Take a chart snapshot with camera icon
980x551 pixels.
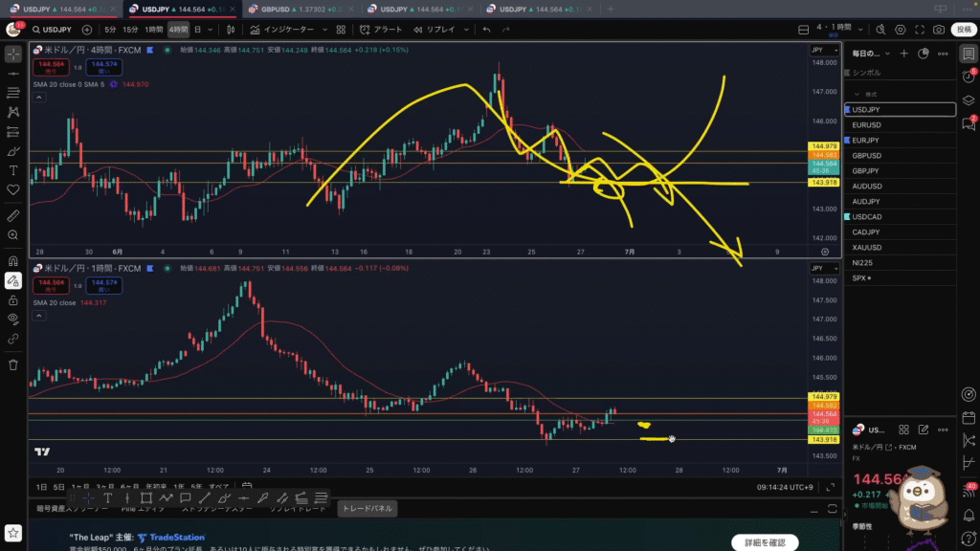939,30
